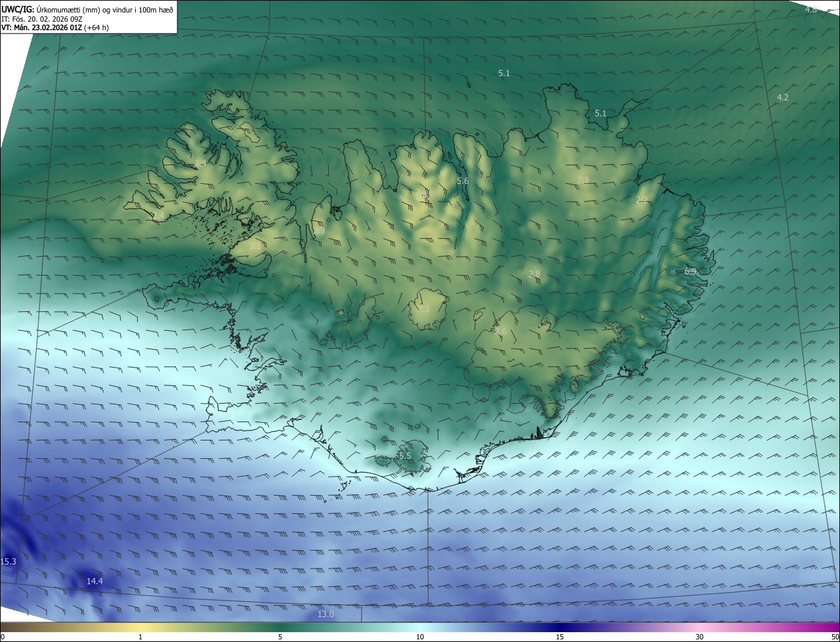The width and height of the screenshot is (840, 642).
Task: Click the 5.5 value label in the south
Action: (x=404, y=456)
